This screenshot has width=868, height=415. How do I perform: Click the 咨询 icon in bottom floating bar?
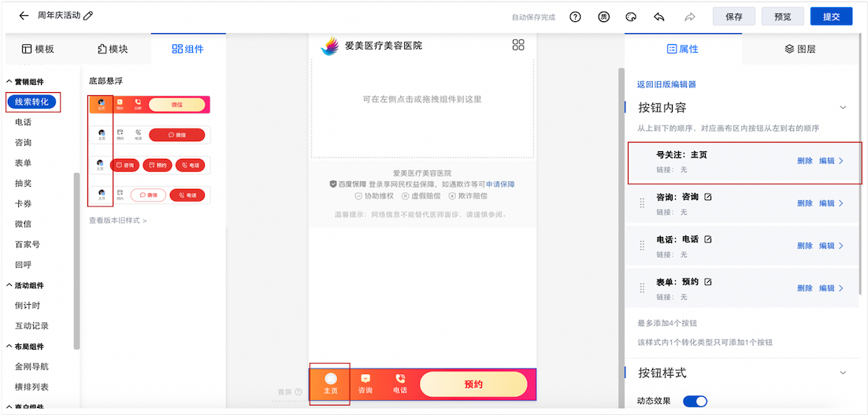(x=365, y=384)
